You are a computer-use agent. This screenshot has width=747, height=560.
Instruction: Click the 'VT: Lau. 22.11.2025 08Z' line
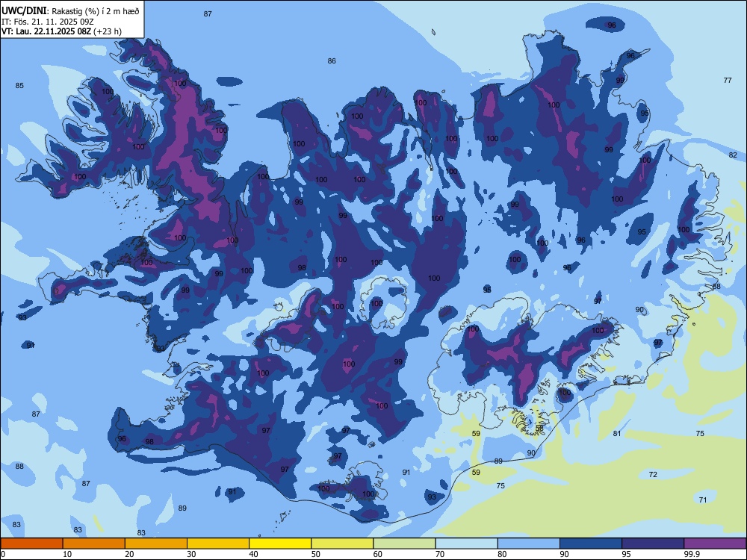tap(46, 31)
